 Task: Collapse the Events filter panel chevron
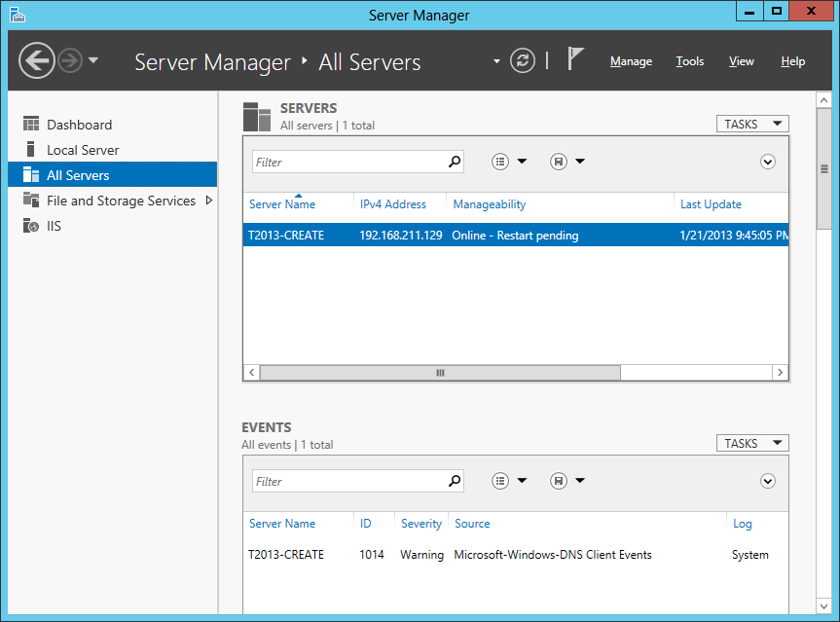[768, 481]
